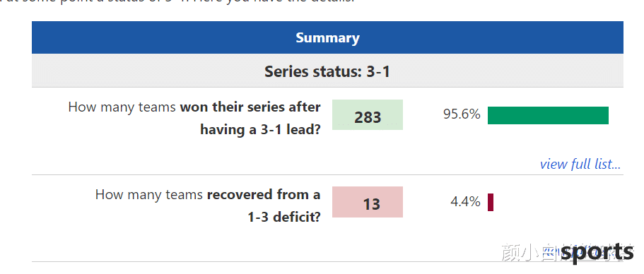This screenshot has height=274, width=644.
Task: Click the second How many teams text
Action: pyautogui.click(x=149, y=194)
